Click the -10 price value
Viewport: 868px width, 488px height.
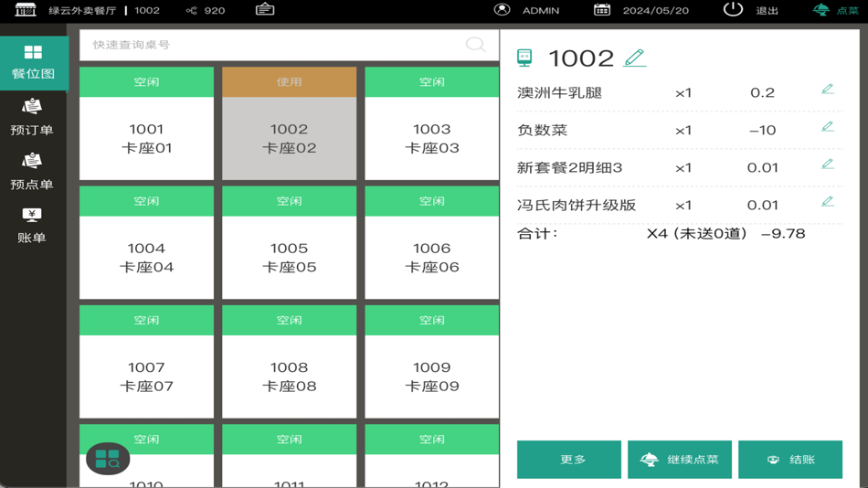pyautogui.click(x=763, y=130)
